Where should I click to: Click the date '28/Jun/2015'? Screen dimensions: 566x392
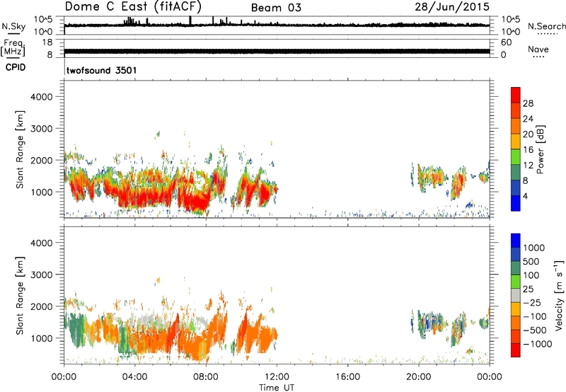[452, 6]
